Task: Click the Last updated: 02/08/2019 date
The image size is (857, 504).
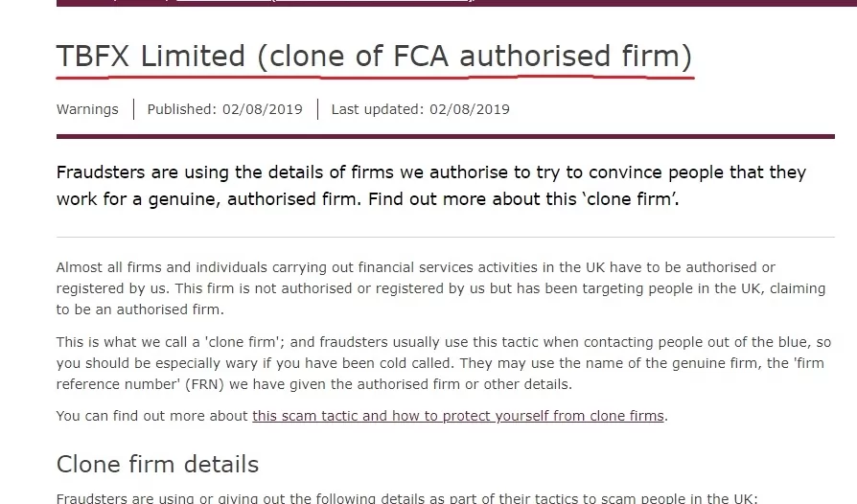Action: point(420,109)
